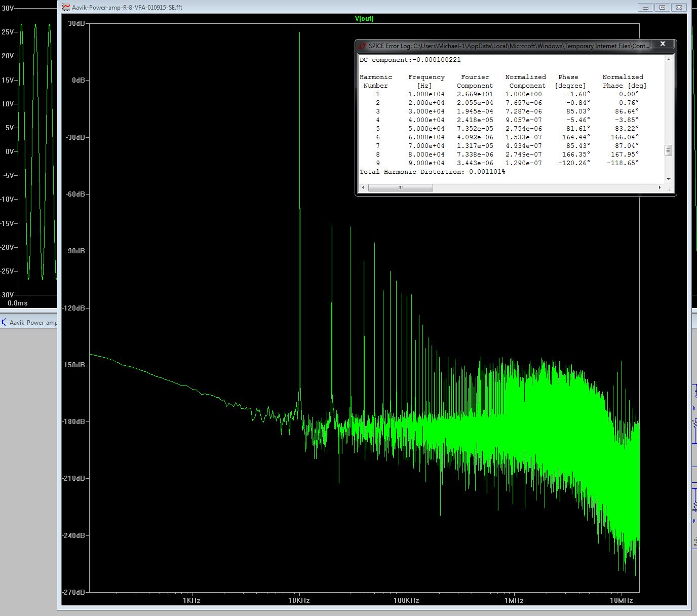The width and height of the screenshot is (697, 616).
Task: Click the error log horizontal scrollbar left arrow
Action: pyautogui.click(x=363, y=187)
